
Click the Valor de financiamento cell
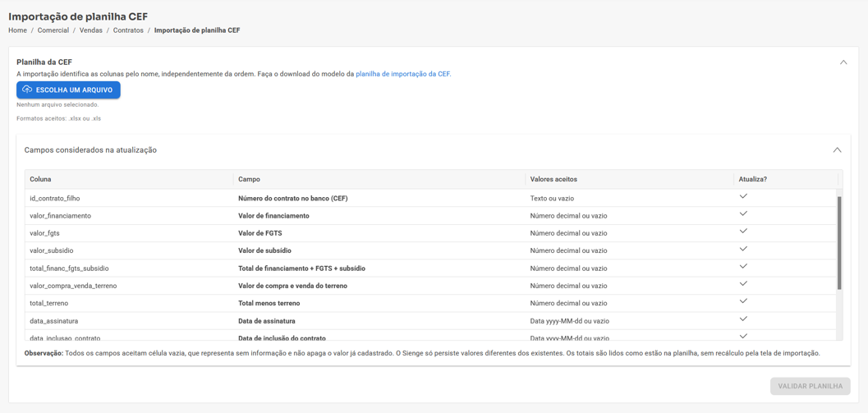[x=379, y=216]
